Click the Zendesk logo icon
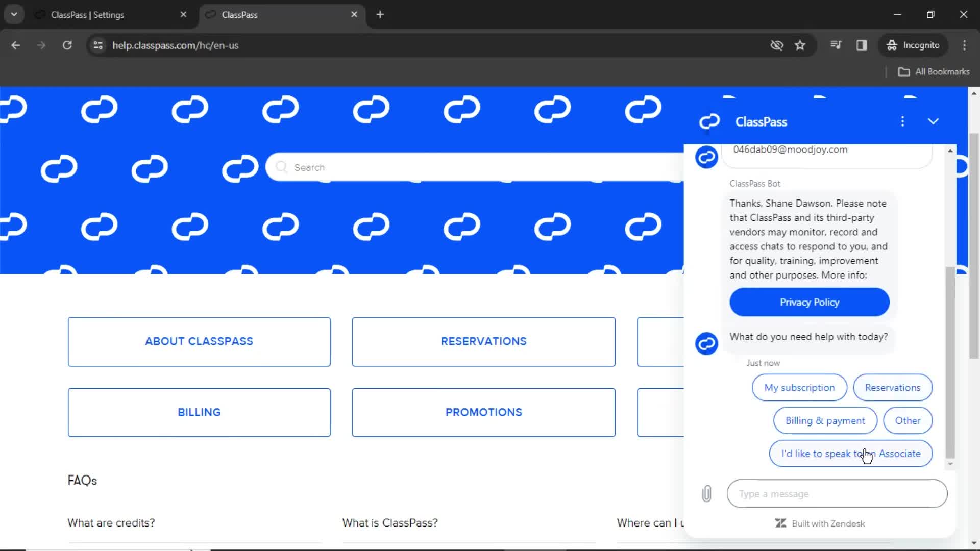Screen dimensions: 980x551 pos(780,523)
